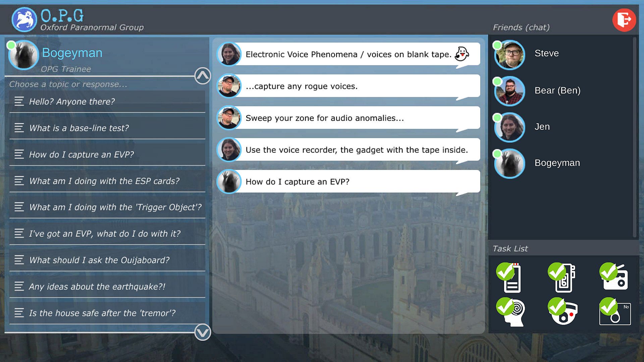Select 'Hello? Anyone there?' response

[107, 102]
